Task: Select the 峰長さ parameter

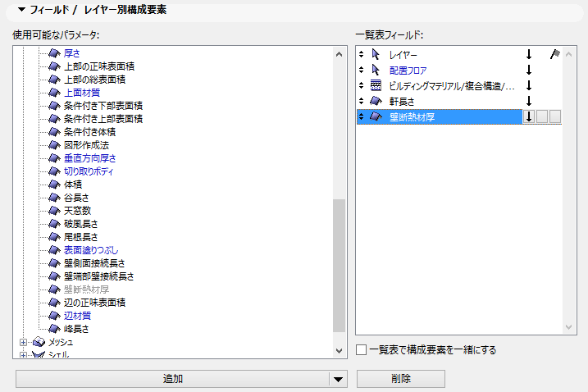Action: point(76,329)
